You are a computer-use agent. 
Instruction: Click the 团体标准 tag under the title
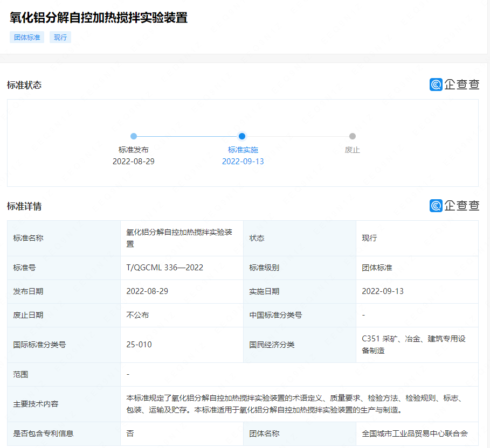27,37
